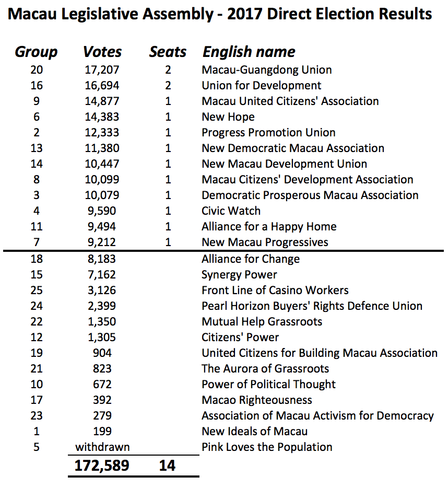Click the Macau Legislative Assembly title text

(220, 14)
